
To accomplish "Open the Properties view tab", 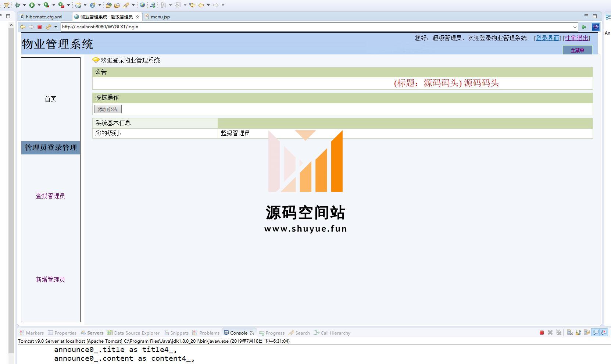I will coord(62,333).
